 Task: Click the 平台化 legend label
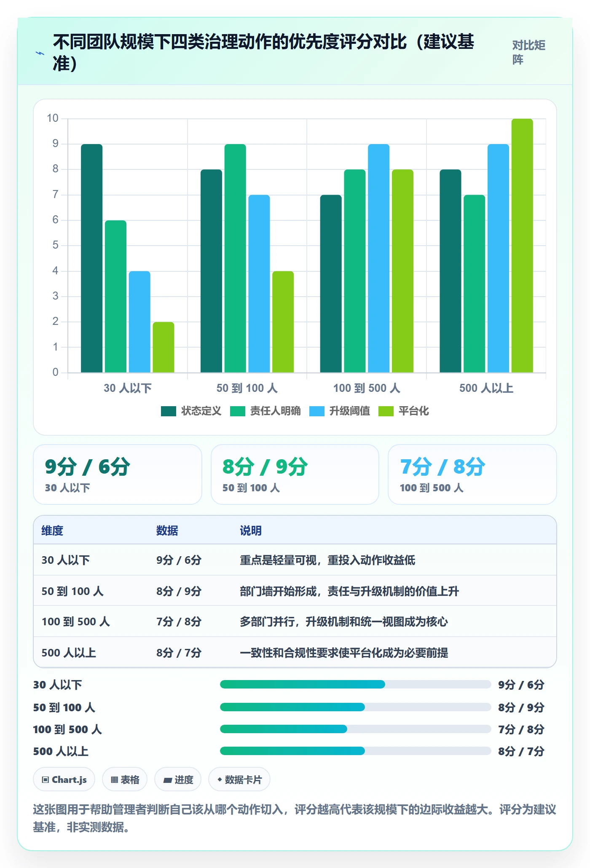click(414, 411)
